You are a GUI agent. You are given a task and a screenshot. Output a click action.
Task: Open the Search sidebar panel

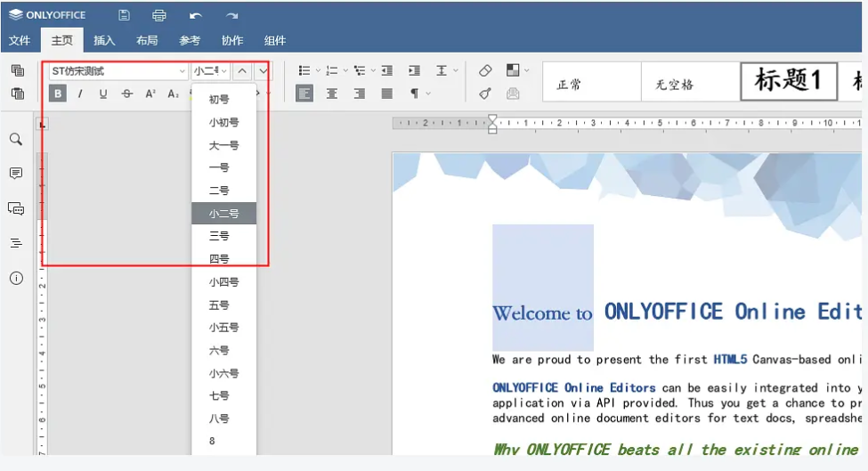pyautogui.click(x=16, y=139)
